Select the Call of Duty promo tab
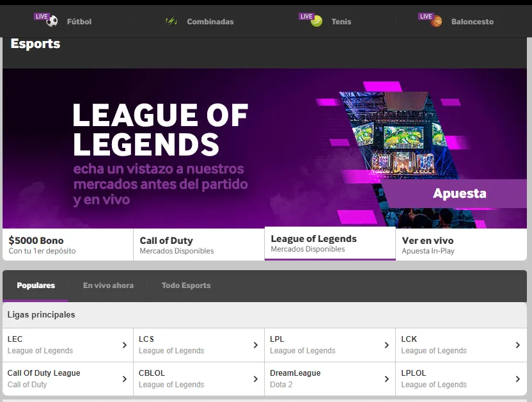 coord(199,245)
